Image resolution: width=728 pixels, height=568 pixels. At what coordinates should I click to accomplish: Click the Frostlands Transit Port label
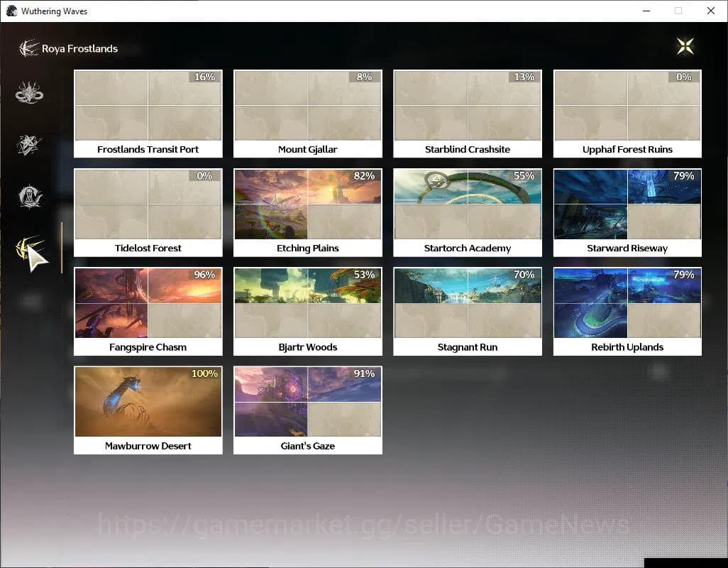(148, 149)
